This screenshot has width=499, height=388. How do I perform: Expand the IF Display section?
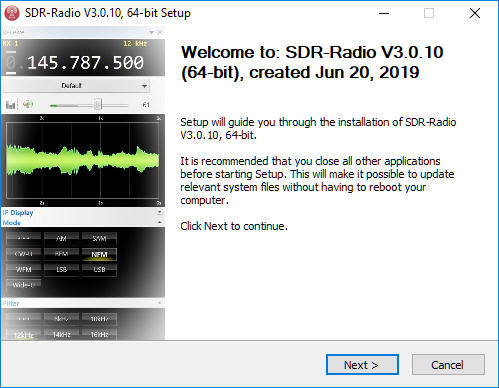[x=160, y=212]
